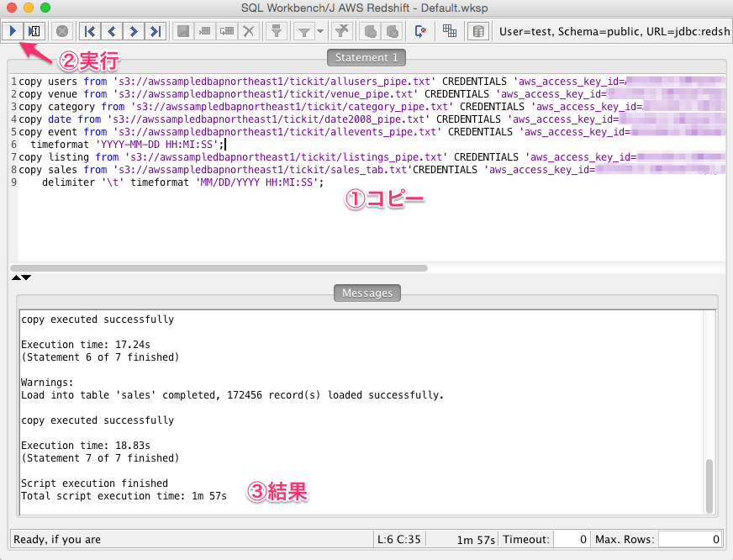733x560 pixels.
Task: Click '(Statement 7 of 7 finished)' message
Action: point(100,458)
